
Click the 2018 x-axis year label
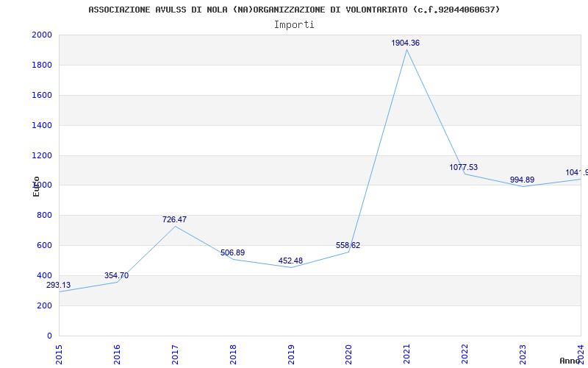[233, 355]
